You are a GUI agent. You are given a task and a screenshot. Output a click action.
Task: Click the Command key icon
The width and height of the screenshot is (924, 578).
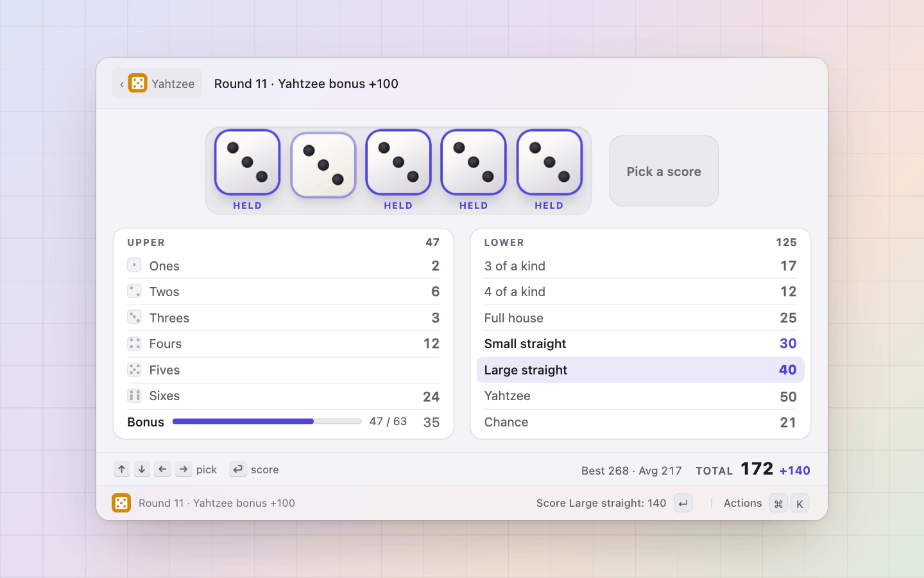tap(778, 504)
